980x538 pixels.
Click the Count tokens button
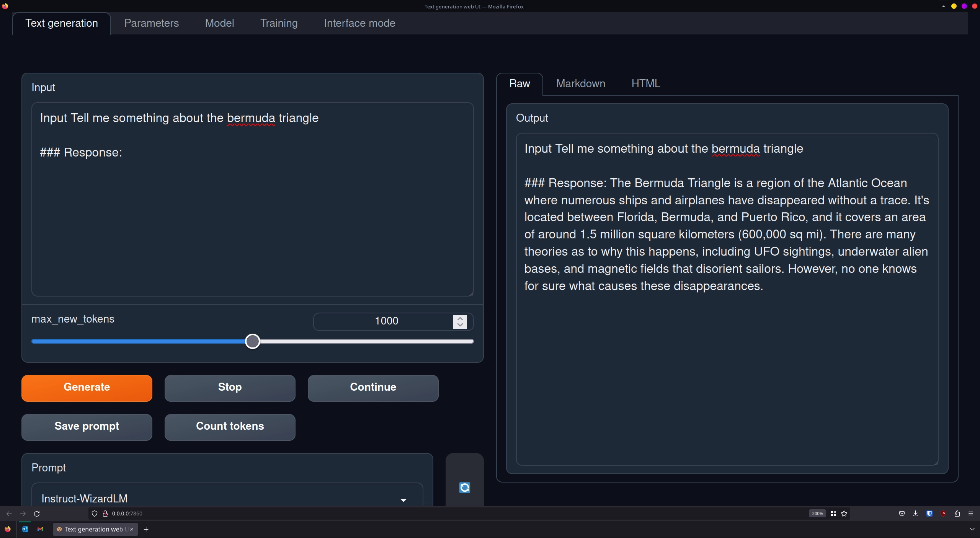click(x=230, y=426)
